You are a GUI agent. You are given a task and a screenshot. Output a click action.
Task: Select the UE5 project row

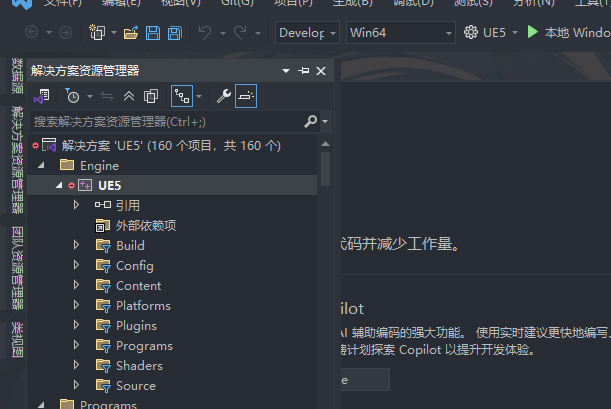[x=173, y=185]
